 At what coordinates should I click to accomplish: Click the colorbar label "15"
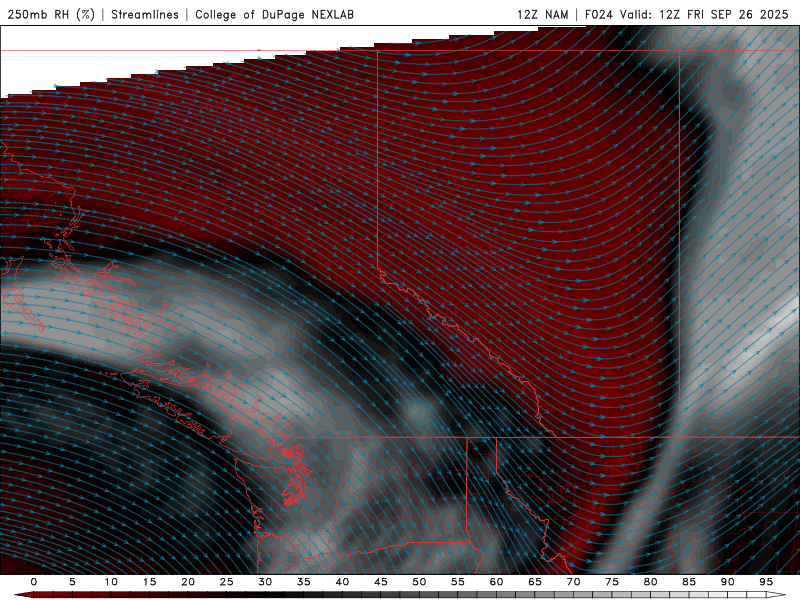[x=149, y=582]
